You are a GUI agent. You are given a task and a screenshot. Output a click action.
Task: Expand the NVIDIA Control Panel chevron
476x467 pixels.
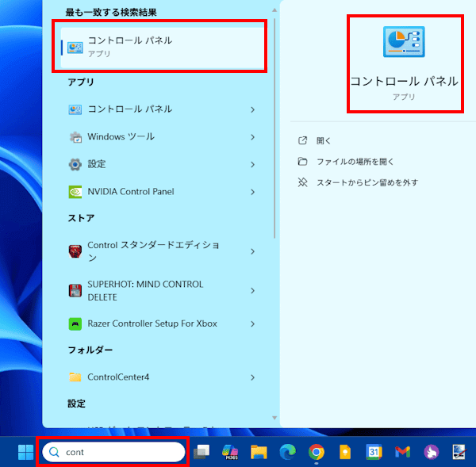pos(252,192)
